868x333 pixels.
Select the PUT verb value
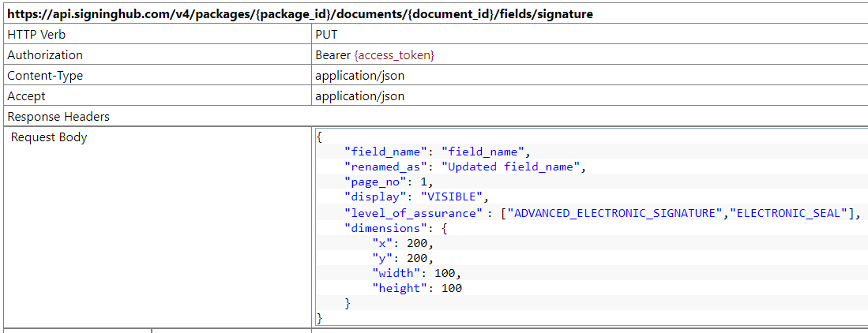(325, 35)
